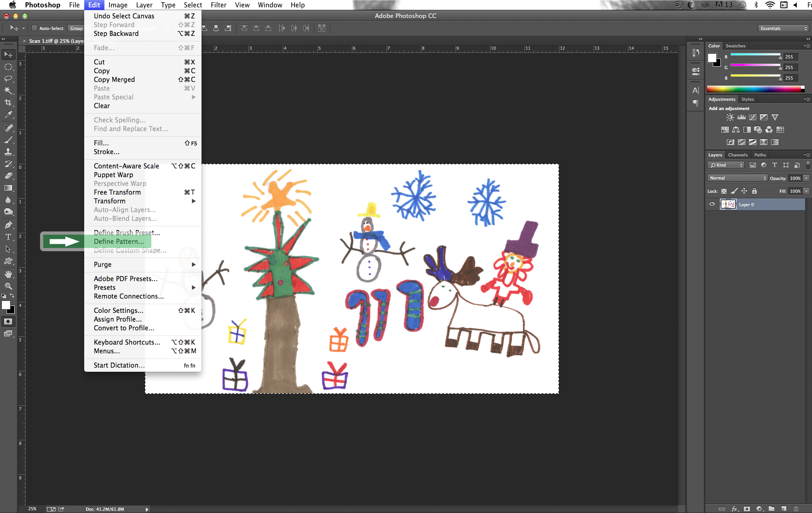The image size is (812, 513).
Task: Select the Lasso tool
Action: click(x=8, y=79)
